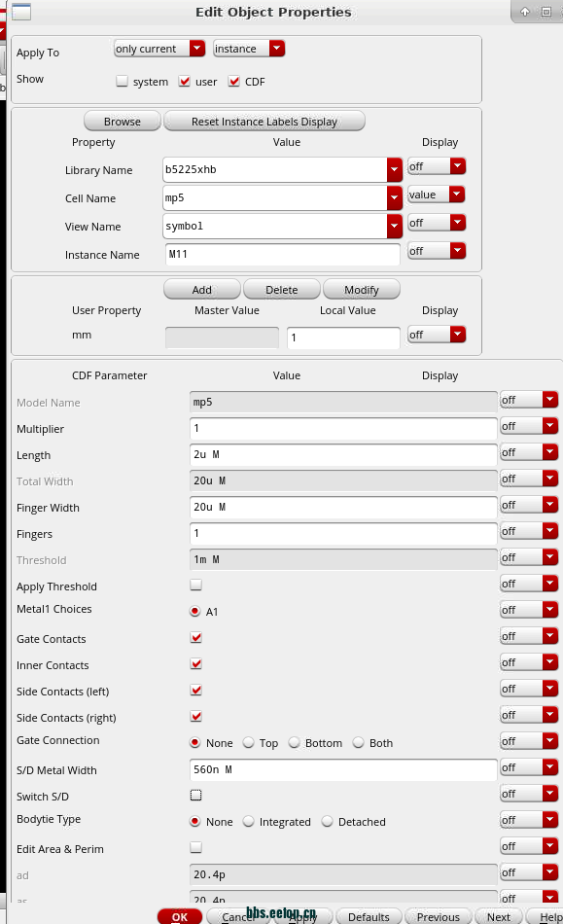Click the Library Name input field

pyautogui.click(x=275, y=169)
